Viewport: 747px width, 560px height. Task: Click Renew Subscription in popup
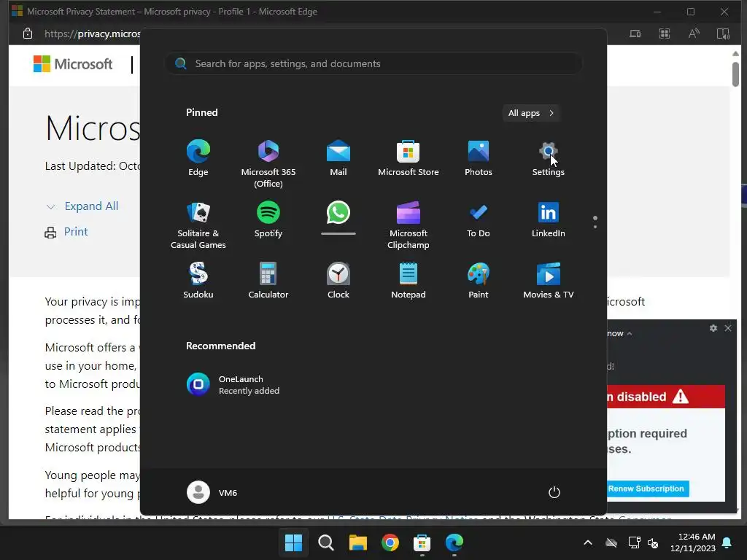pyautogui.click(x=646, y=489)
